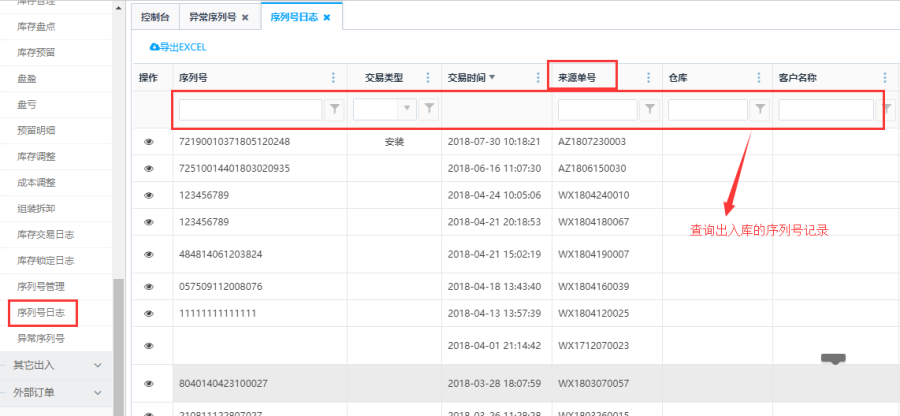Click the 序列号 filter input field
Image resolution: width=900 pixels, height=416 pixels.
(250, 109)
